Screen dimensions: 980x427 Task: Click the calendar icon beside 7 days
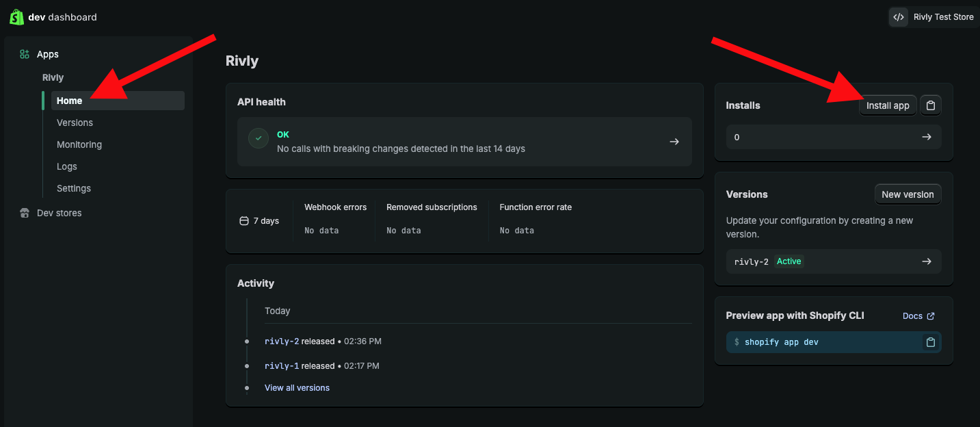(244, 221)
